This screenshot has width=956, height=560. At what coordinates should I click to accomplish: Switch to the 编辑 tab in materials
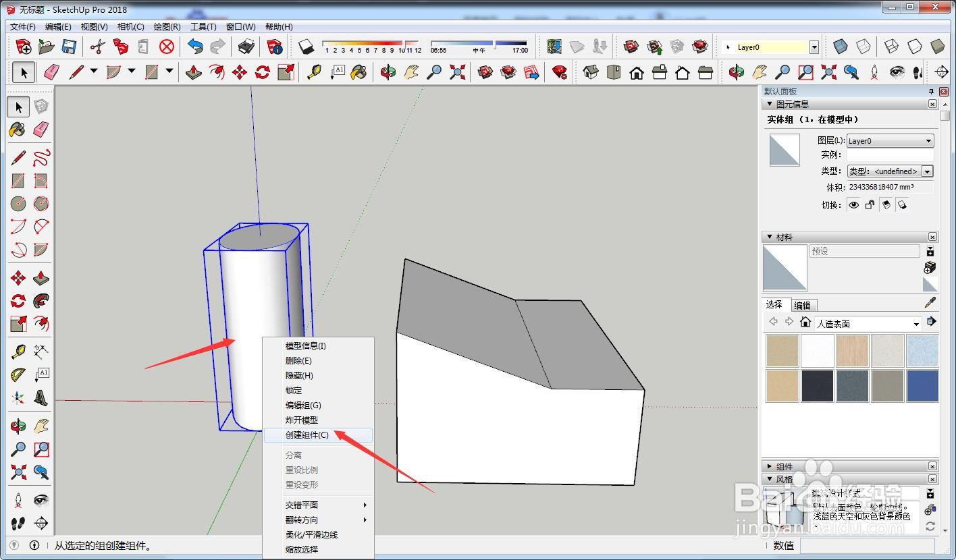[x=802, y=305]
